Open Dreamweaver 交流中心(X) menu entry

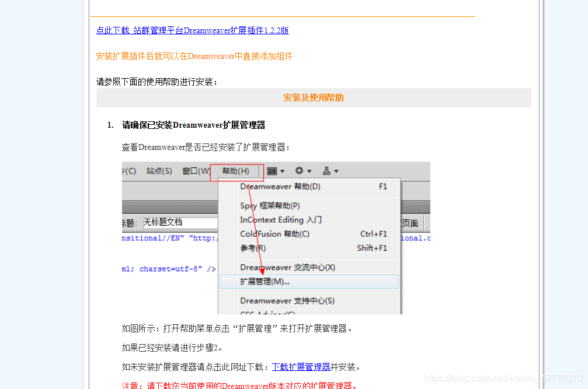pos(309,267)
